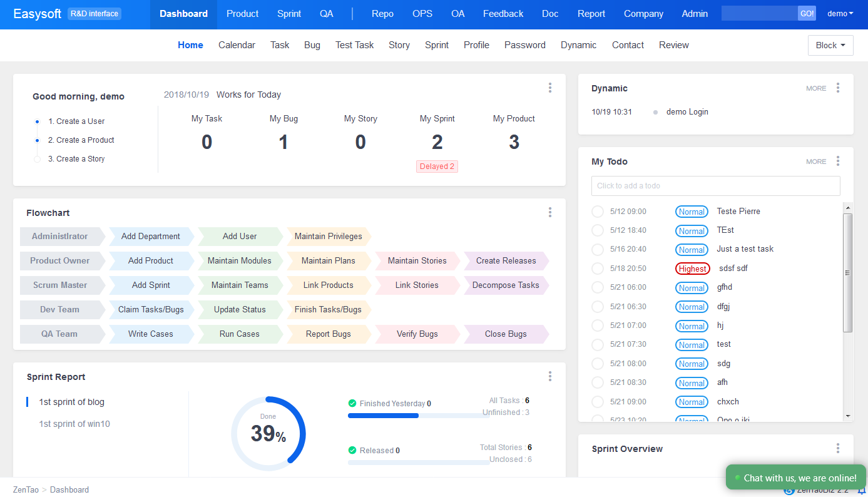Mark the 'Teste Pierre' todo as done
The image size is (868, 497).
click(597, 212)
